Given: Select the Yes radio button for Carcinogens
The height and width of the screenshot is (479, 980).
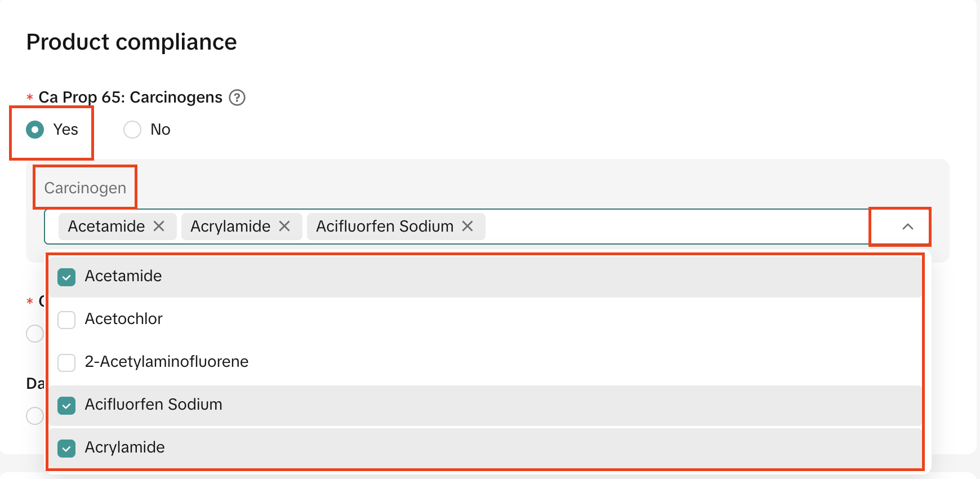Looking at the screenshot, I should (x=35, y=130).
